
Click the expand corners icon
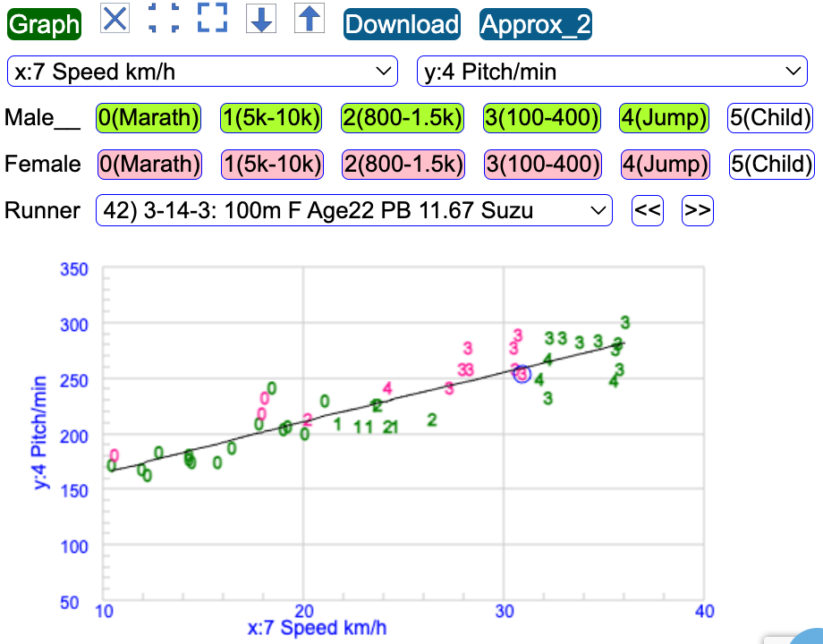pyautogui.click(x=212, y=19)
